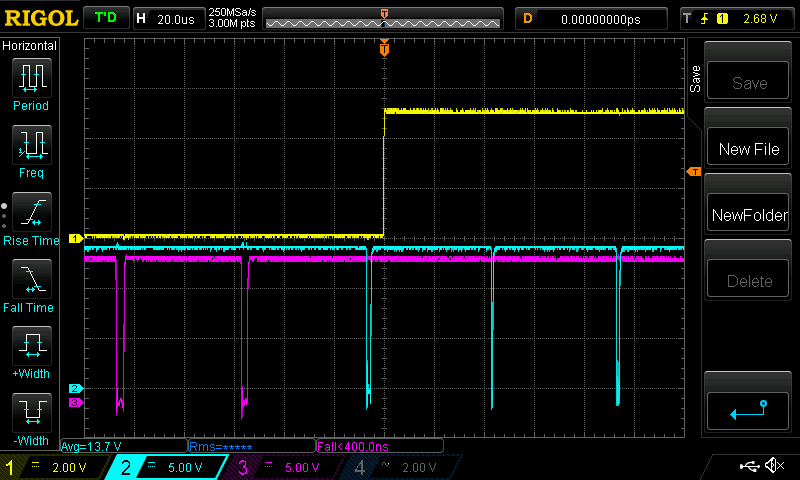Select the +Width measurement icon
Image resolution: width=800 pixels, height=480 pixels.
tap(31, 348)
